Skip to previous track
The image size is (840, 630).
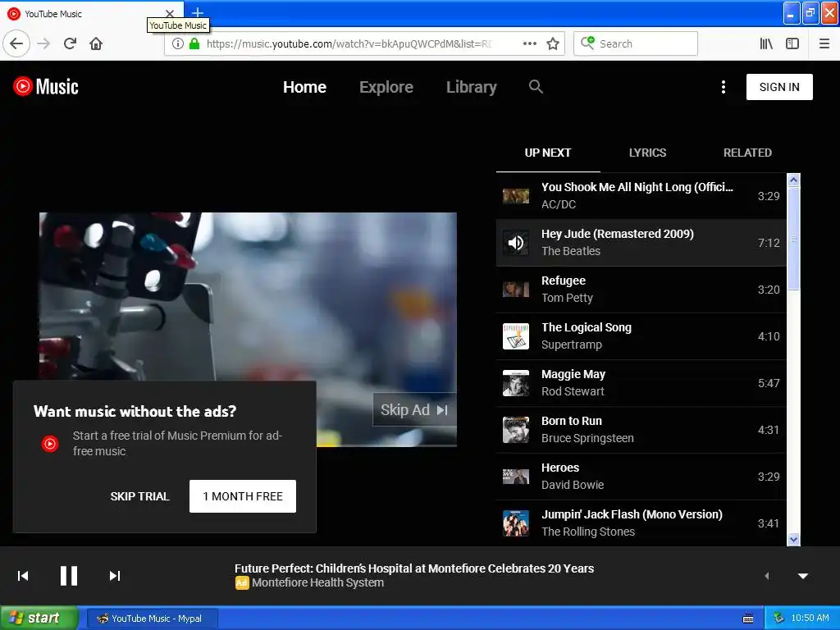coord(23,576)
